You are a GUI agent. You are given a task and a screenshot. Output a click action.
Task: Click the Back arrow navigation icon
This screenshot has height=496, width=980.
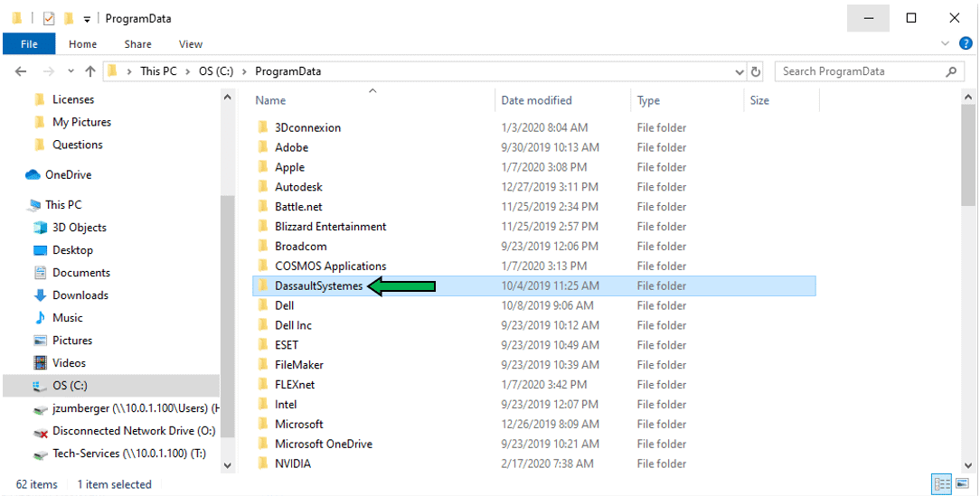(x=22, y=71)
